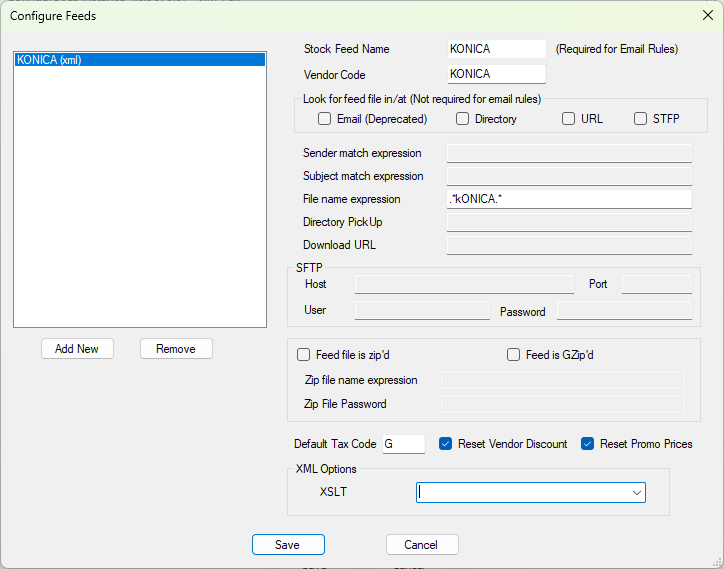The height and width of the screenshot is (569, 724).
Task: Focus the Sender match expression field
Action: click(x=569, y=153)
